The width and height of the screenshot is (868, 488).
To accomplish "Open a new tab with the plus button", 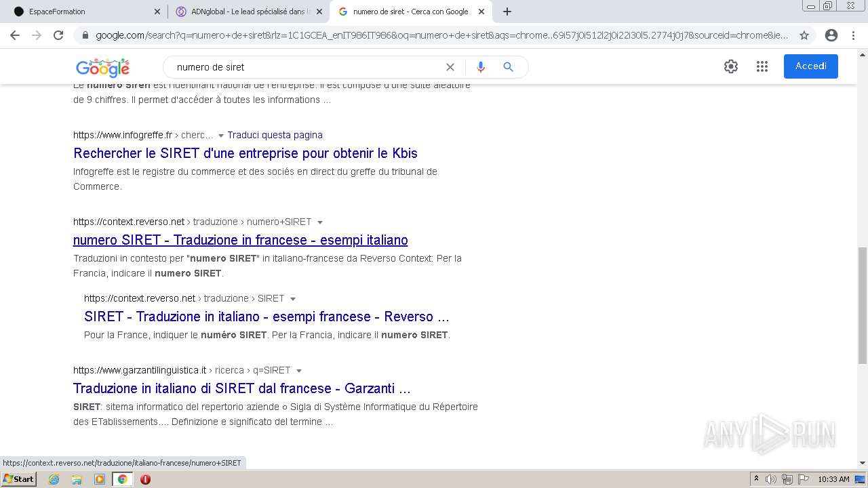I will (x=507, y=12).
